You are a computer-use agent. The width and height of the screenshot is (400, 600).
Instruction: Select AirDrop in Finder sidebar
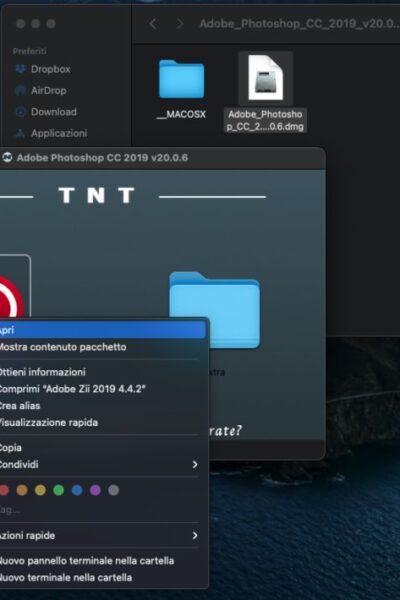pyautogui.click(x=49, y=91)
